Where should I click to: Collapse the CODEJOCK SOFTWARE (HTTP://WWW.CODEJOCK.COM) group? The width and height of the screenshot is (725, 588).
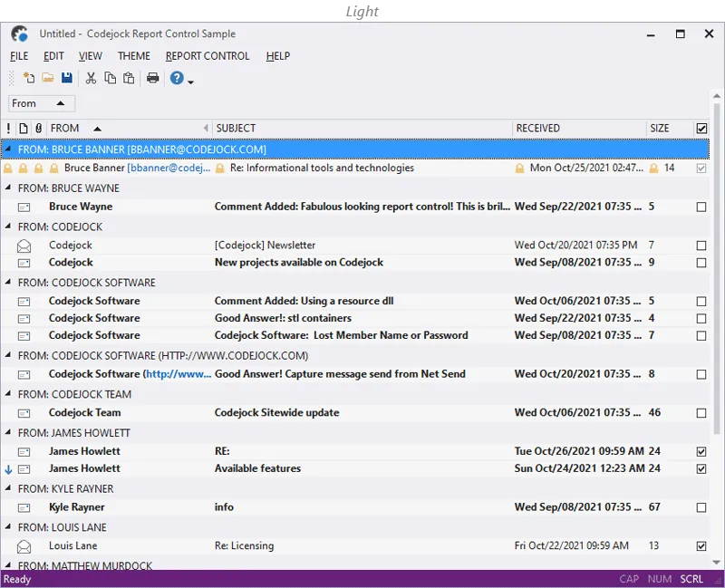click(x=8, y=354)
